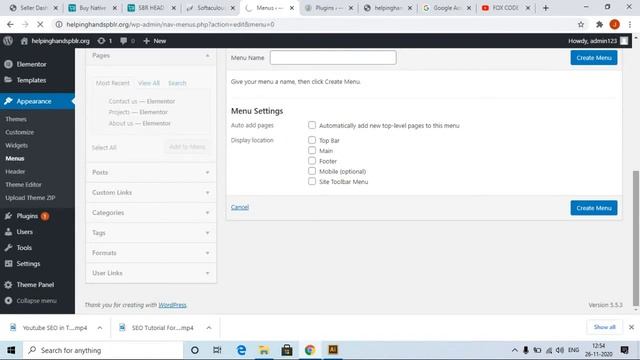This screenshot has width=640, height=360.
Task: Open options for Youtube SEO download
Action: [x=100, y=328]
